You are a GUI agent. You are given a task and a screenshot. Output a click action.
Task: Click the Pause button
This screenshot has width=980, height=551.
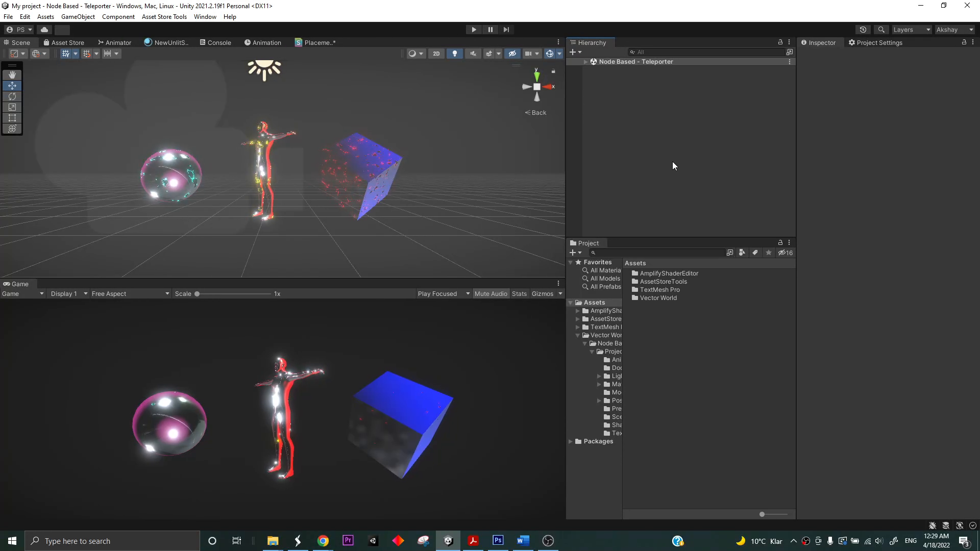(490, 30)
